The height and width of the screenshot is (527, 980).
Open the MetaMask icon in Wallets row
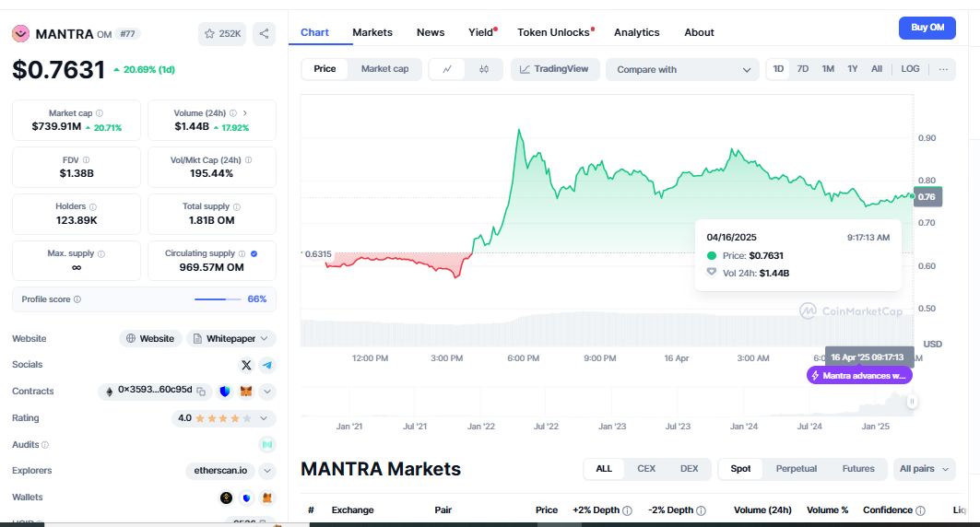pyautogui.click(x=266, y=498)
